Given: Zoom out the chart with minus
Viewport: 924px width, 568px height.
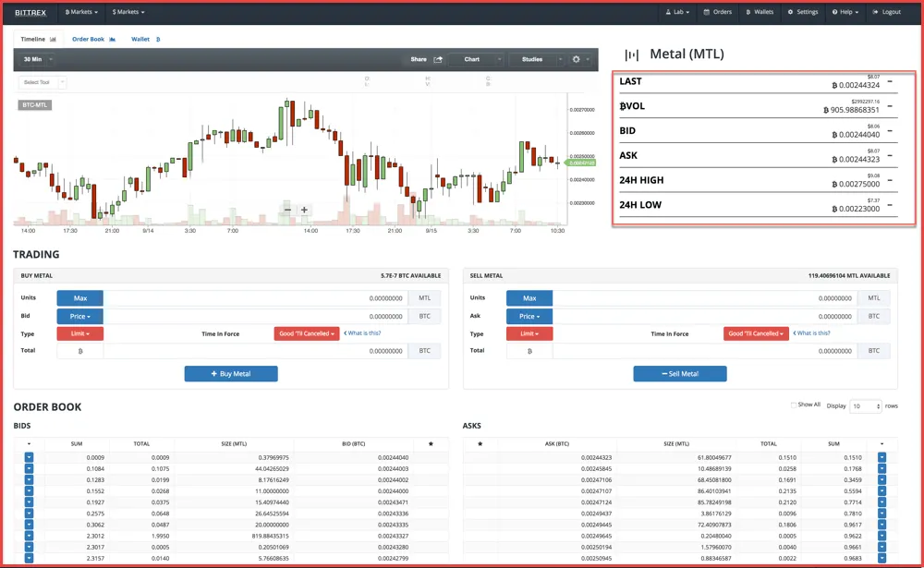Looking at the screenshot, I should 287,210.
